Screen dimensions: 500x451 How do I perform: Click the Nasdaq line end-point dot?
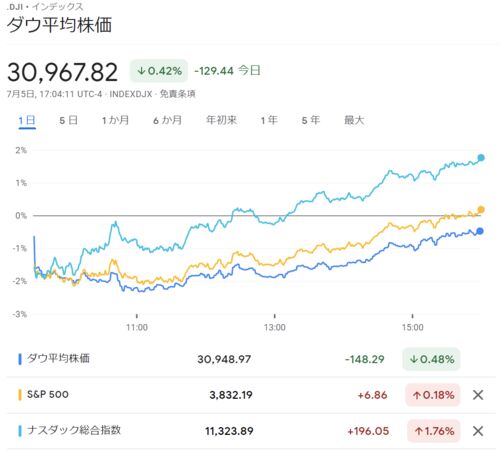(481, 158)
